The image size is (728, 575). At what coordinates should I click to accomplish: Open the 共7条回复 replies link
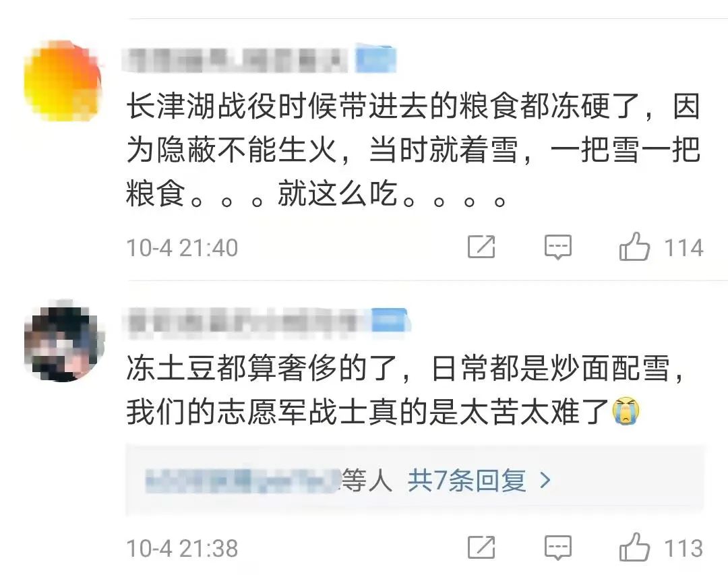pos(466,480)
